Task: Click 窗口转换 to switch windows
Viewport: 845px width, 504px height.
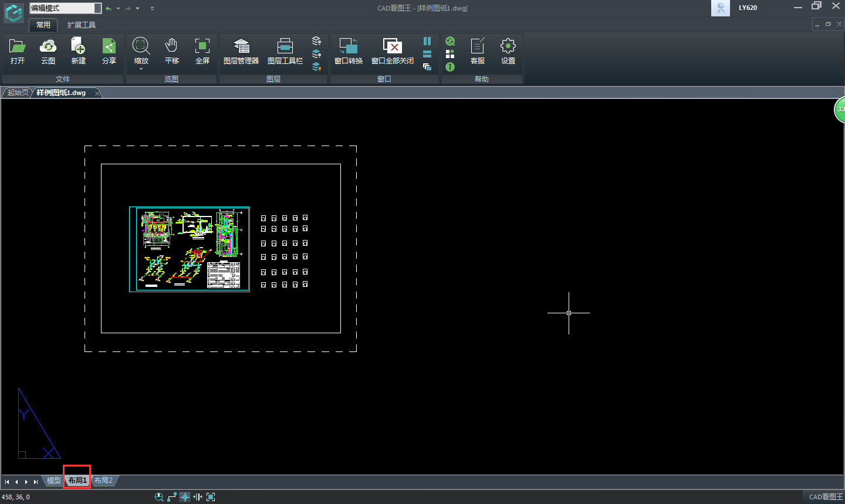Action: [x=349, y=51]
